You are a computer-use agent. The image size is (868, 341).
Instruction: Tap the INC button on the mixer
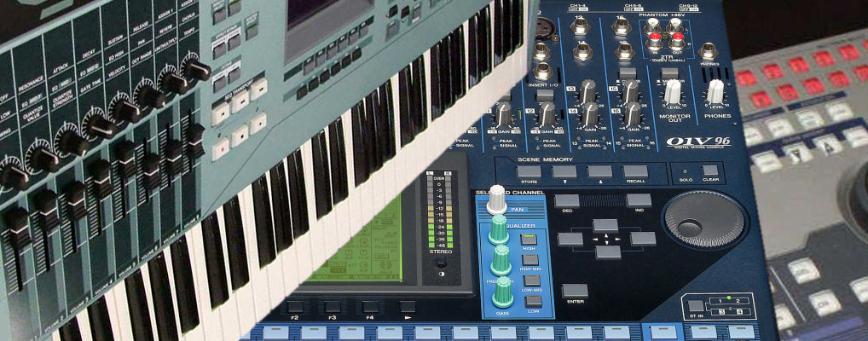pyautogui.click(x=639, y=200)
